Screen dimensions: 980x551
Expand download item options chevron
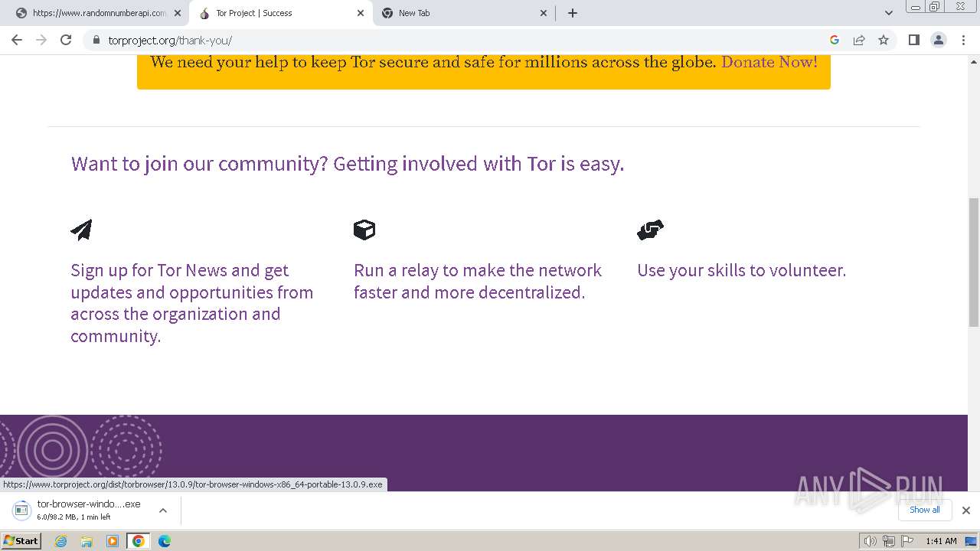point(162,510)
